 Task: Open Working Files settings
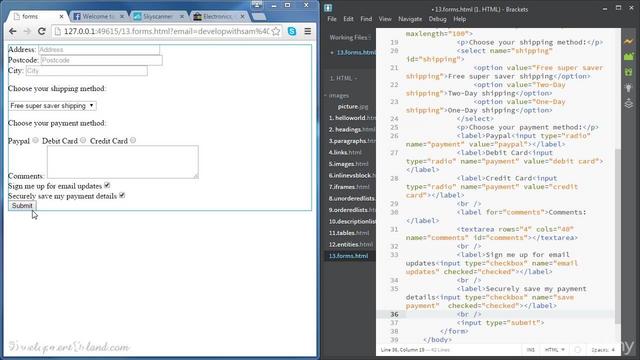pos(370,38)
